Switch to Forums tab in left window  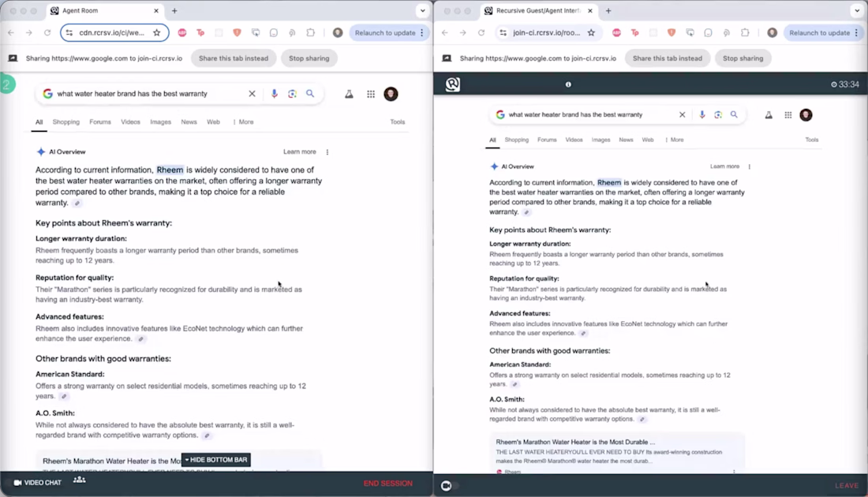click(x=100, y=121)
